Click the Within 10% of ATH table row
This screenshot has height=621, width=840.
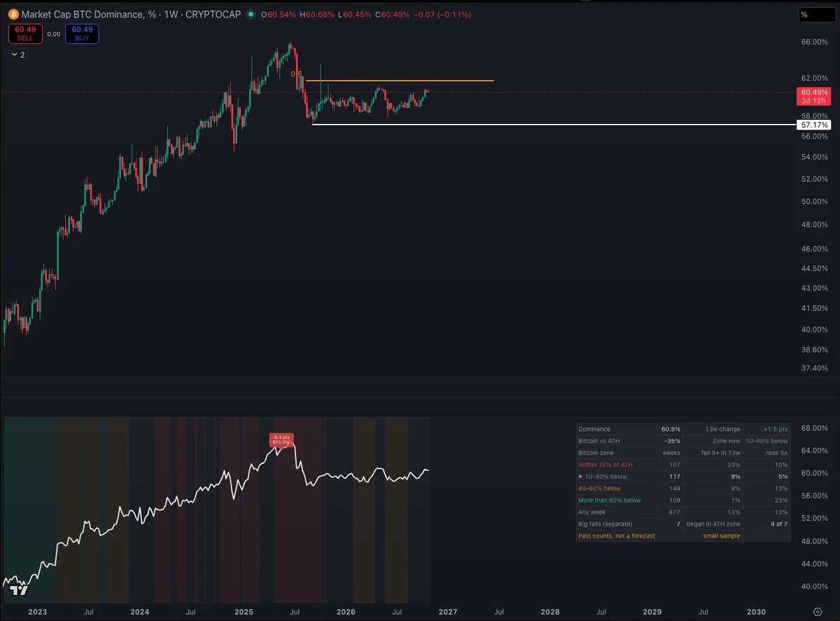683,464
